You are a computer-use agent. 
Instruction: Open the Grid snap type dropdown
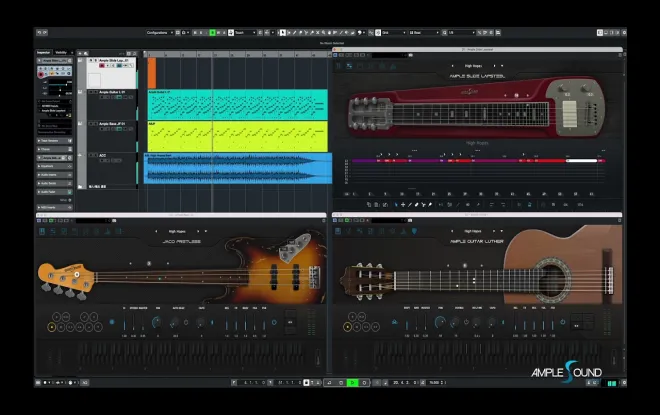click(394, 32)
